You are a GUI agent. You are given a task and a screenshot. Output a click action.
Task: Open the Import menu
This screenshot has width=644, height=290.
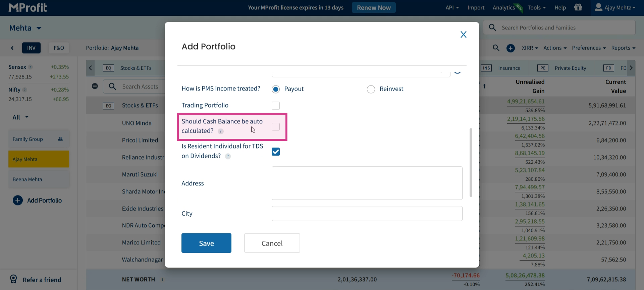coord(476,8)
